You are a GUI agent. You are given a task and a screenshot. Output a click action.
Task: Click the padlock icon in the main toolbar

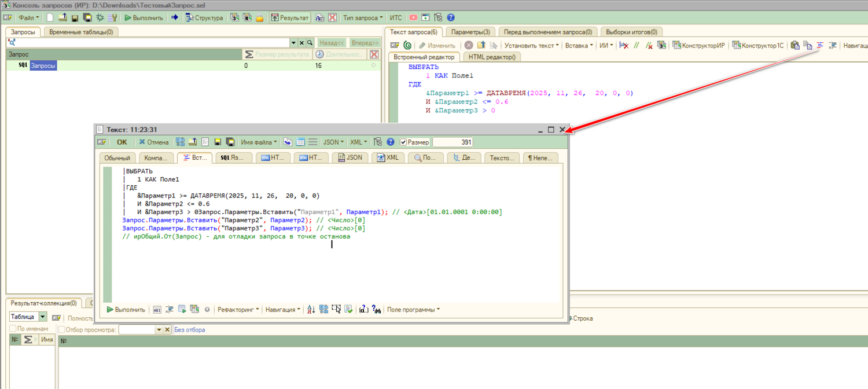point(260,18)
